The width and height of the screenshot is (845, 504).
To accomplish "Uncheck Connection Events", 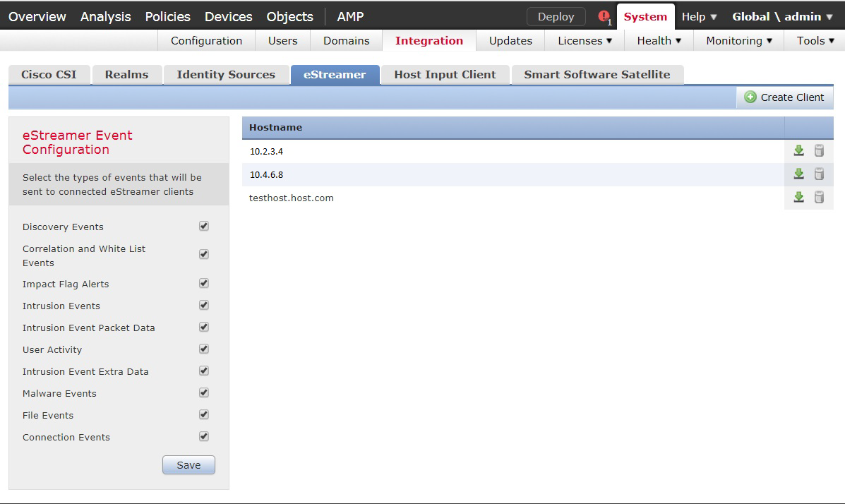I will (204, 436).
